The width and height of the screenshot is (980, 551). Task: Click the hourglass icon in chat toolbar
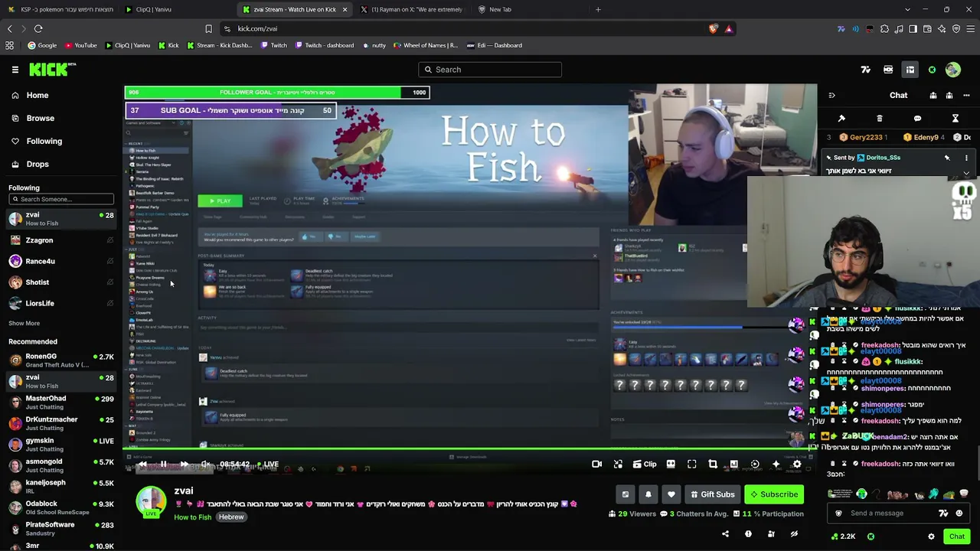click(955, 119)
